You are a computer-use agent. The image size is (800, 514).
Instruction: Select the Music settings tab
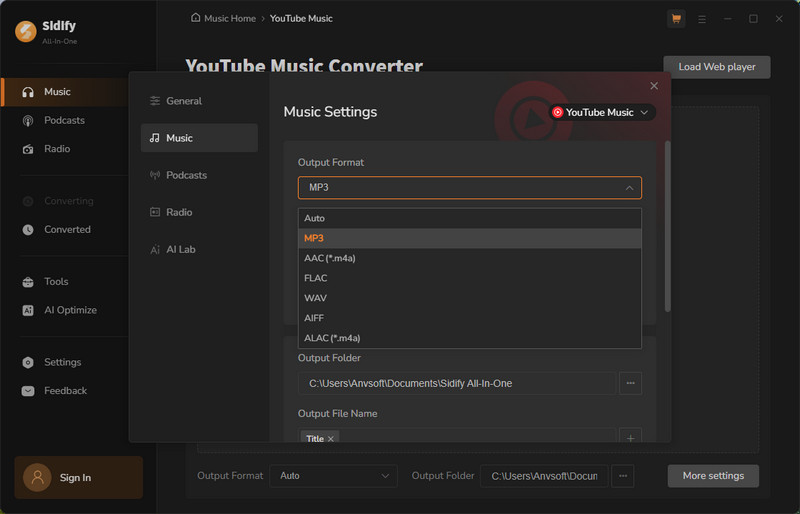199,138
